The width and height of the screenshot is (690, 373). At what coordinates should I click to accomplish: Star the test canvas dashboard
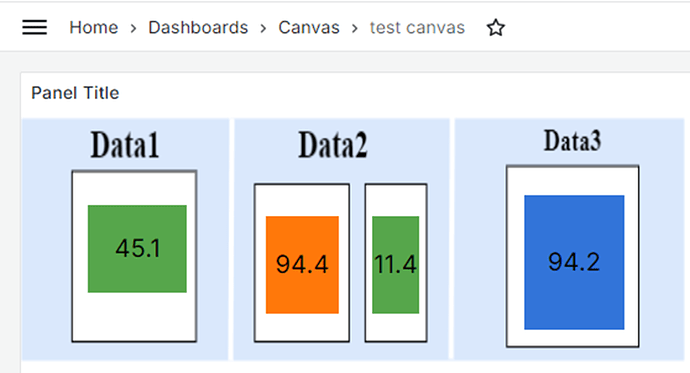[x=495, y=28]
